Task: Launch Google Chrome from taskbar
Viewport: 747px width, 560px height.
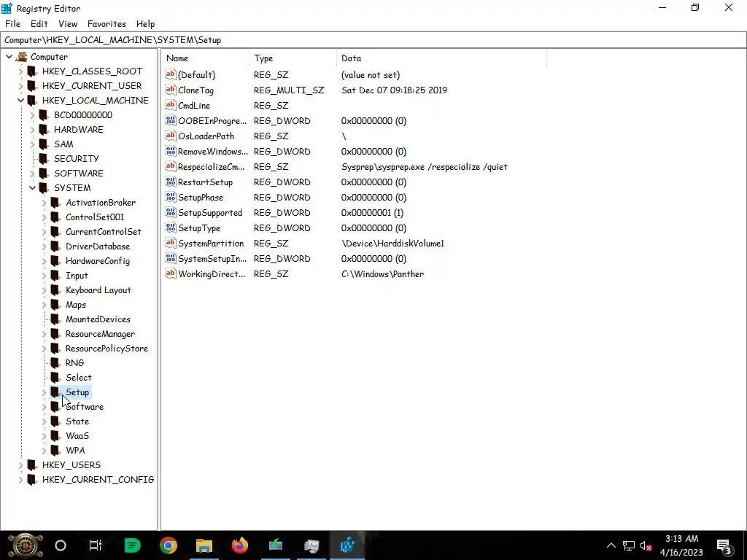Action: coord(169,545)
